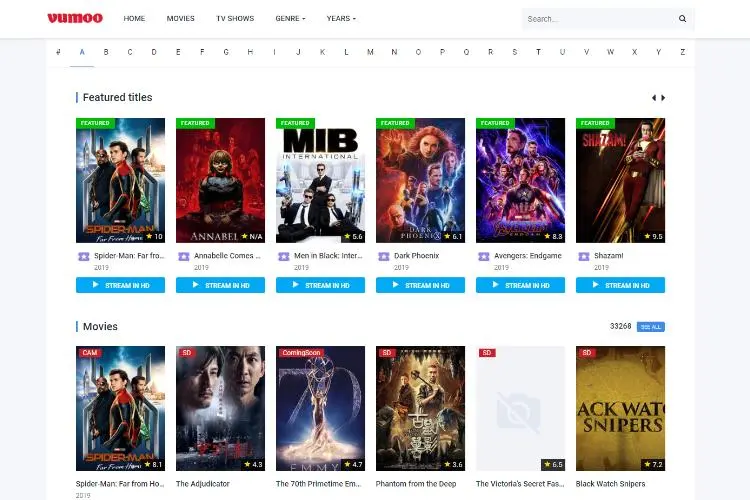Screen dimensions: 750x500
Task: Stream Spider-Man: Far from Home in HD
Action: 121,285
